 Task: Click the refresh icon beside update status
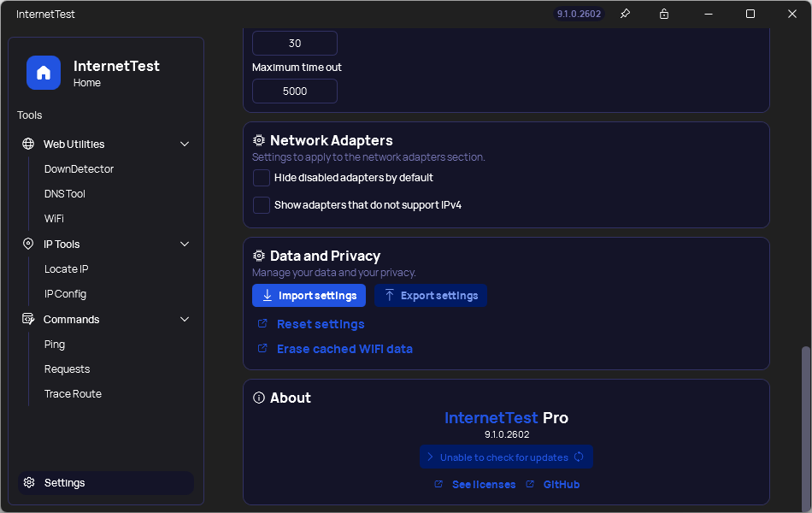[579, 457]
